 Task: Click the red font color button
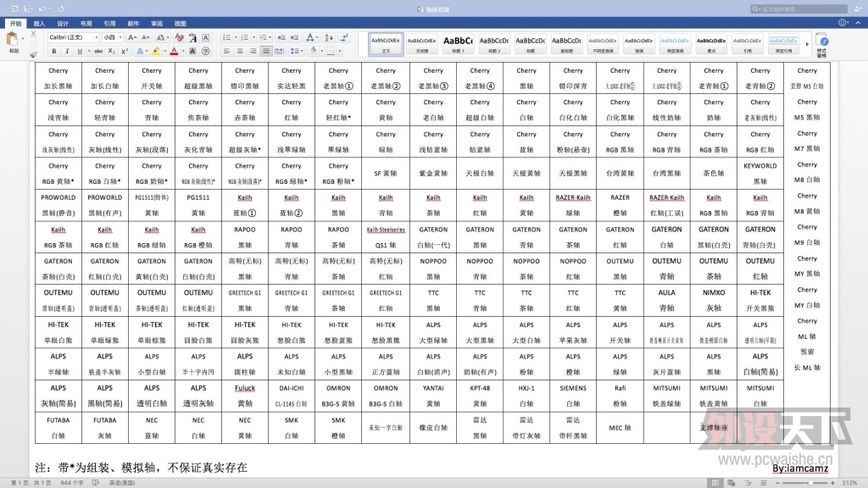tap(175, 51)
